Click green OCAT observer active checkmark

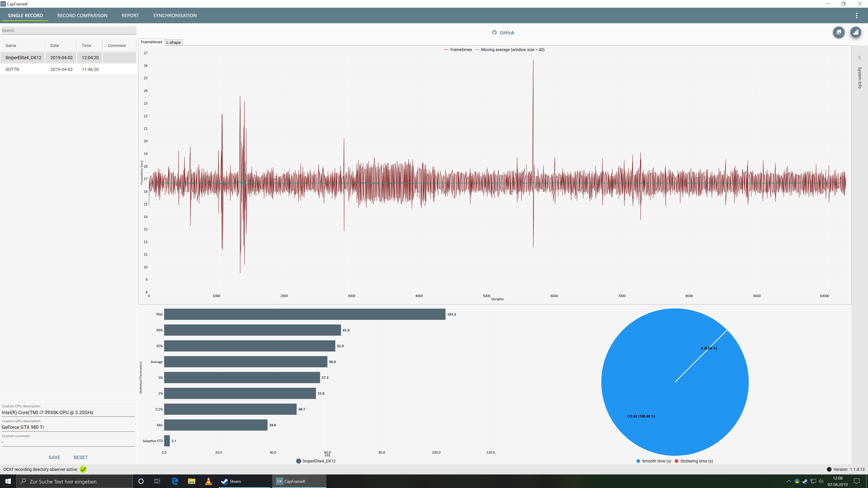click(83, 469)
